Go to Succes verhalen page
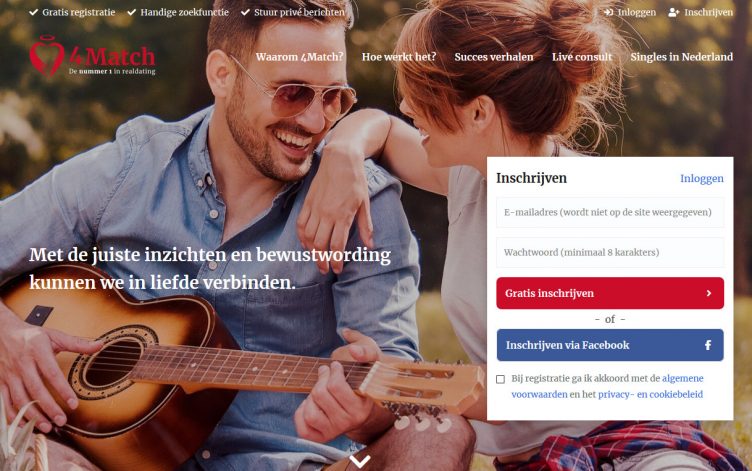752x471 pixels. 494,57
